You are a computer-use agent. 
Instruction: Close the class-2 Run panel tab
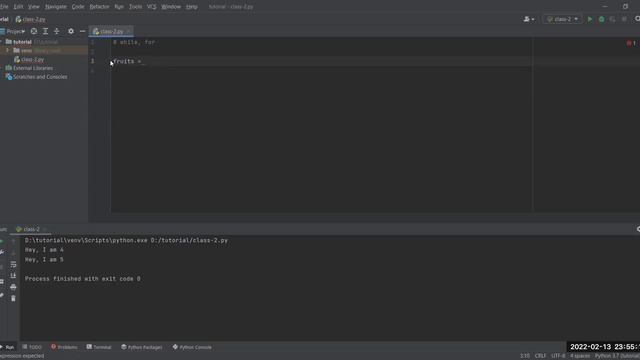[x=45, y=229]
